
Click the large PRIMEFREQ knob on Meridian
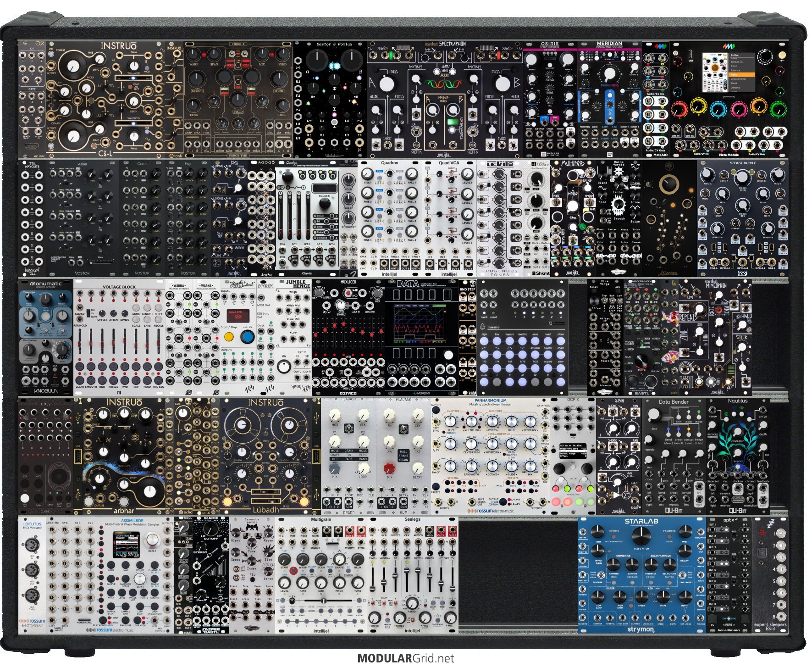click(x=609, y=73)
